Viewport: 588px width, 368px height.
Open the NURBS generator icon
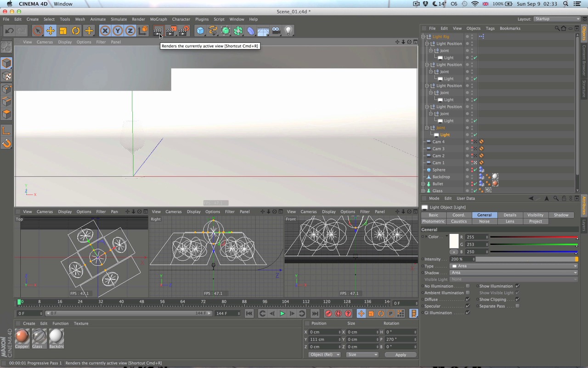click(226, 31)
